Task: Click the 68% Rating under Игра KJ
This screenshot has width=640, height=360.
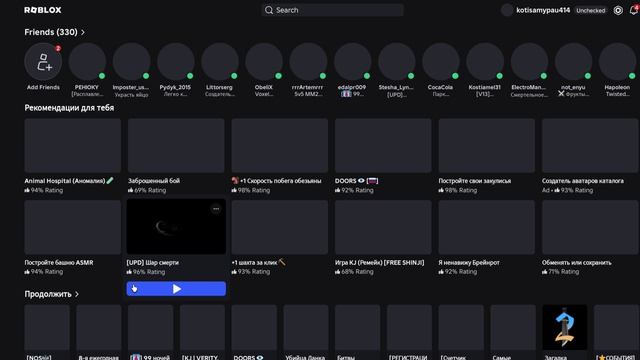Action: tap(354, 272)
